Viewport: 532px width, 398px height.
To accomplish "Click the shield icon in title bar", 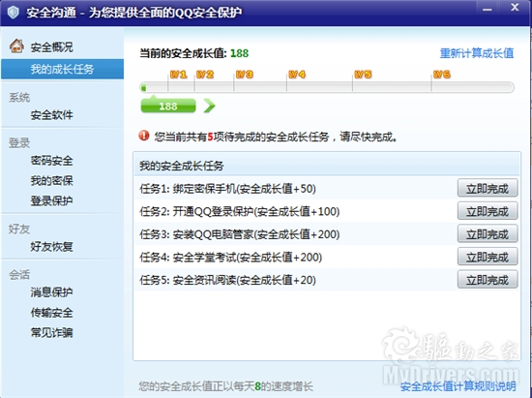I will click(x=14, y=13).
